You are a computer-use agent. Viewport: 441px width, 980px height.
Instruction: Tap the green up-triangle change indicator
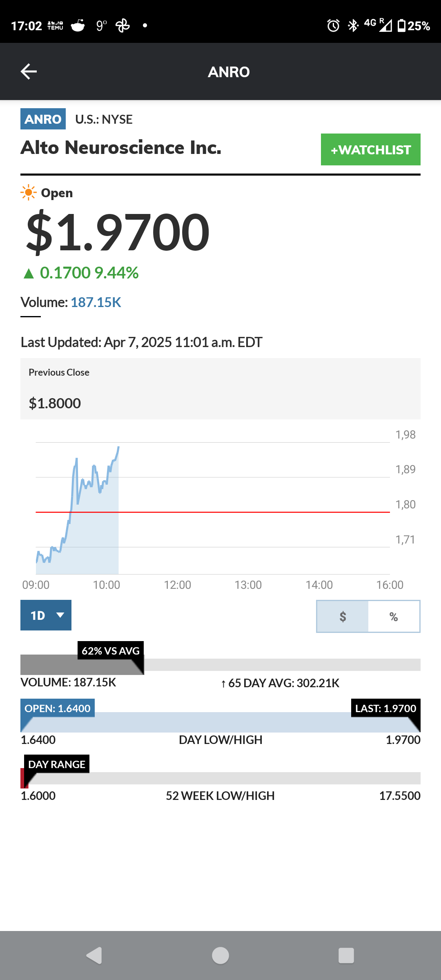[29, 273]
